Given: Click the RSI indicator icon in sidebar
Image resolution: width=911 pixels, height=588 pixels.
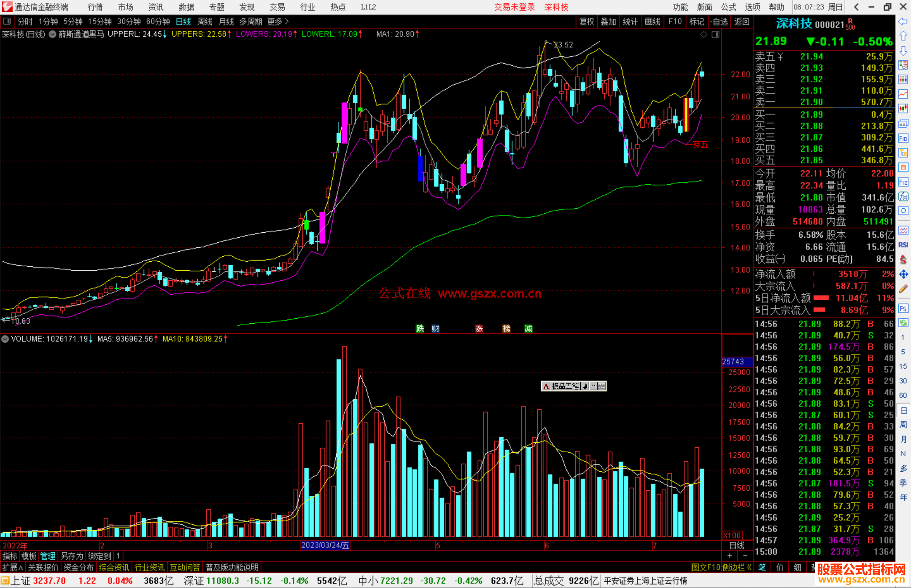Looking at the screenshot, I should [x=903, y=245].
